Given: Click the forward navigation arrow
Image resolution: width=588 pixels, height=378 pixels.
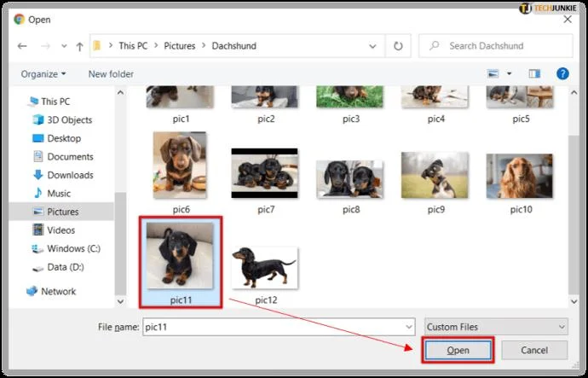Looking at the screenshot, I should (45, 46).
